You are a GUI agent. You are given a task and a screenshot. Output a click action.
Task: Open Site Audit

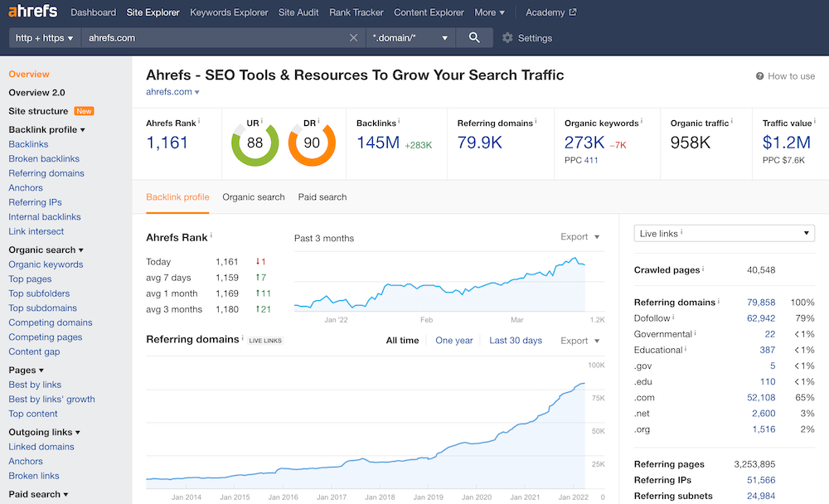click(x=298, y=12)
